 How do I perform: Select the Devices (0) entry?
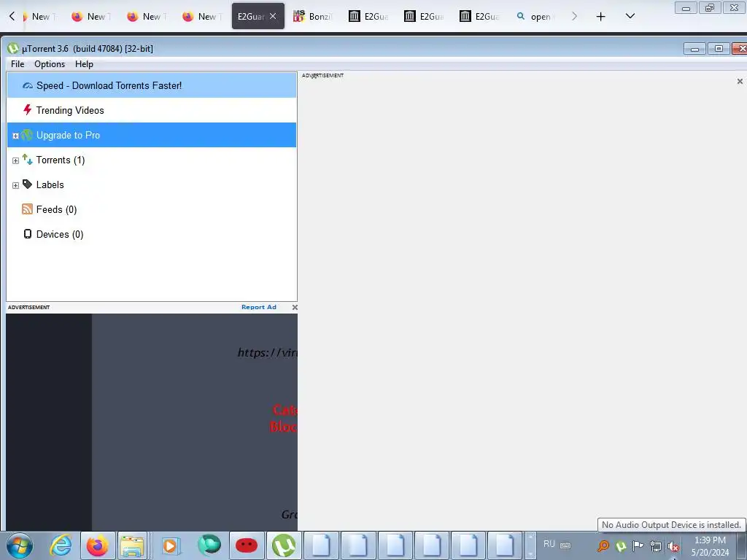pos(60,234)
